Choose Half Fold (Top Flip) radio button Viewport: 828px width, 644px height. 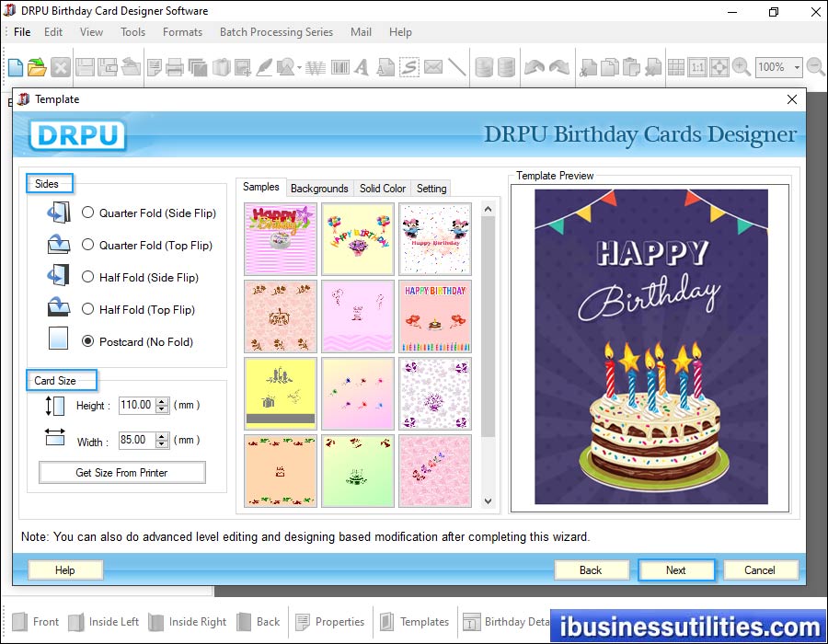[88, 309]
